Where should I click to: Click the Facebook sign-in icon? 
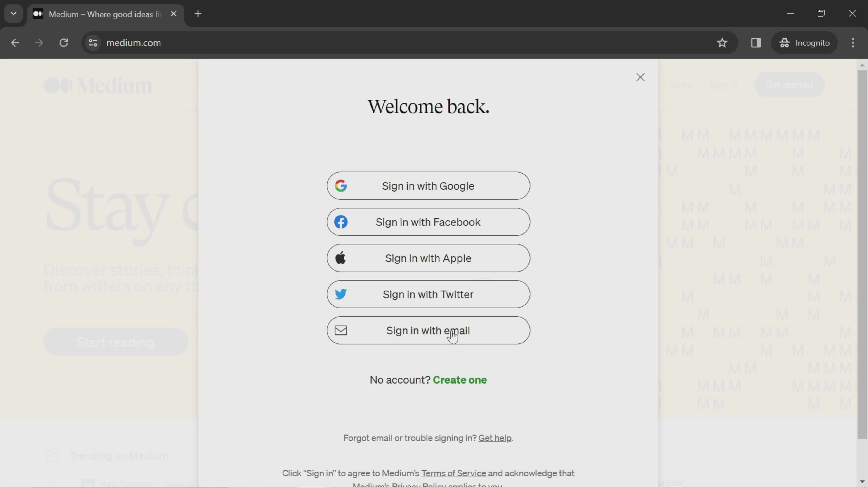[x=340, y=222]
